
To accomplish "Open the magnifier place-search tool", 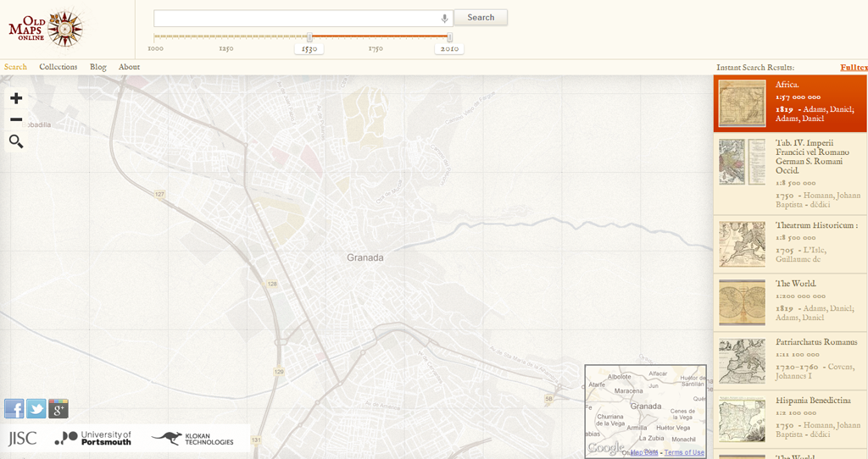I will (x=16, y=141).
